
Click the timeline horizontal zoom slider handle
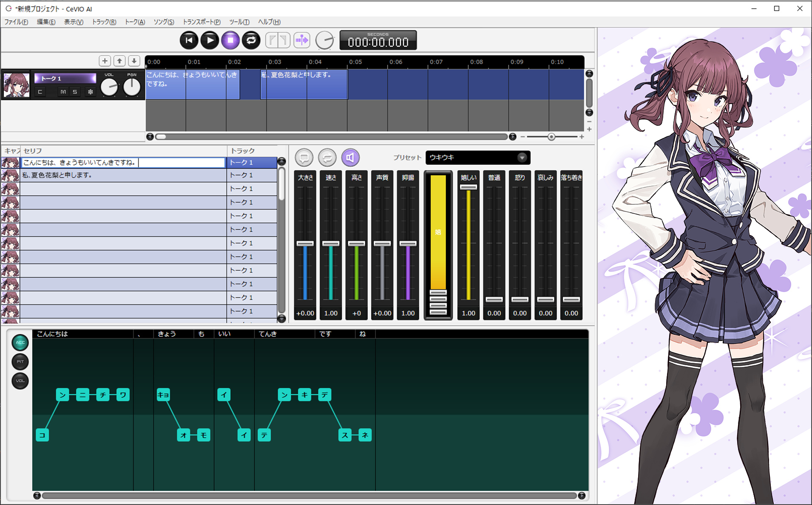(x=551, y=137)
